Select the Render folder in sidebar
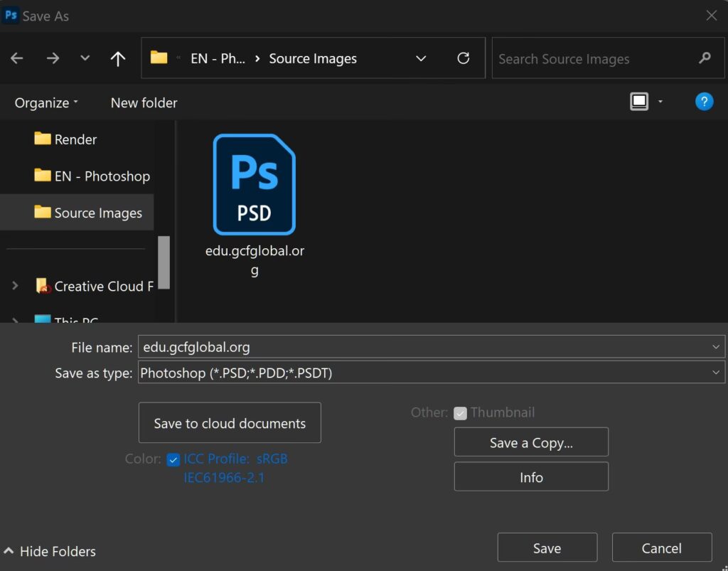This screenshot has height=571, width=728. 75,139
